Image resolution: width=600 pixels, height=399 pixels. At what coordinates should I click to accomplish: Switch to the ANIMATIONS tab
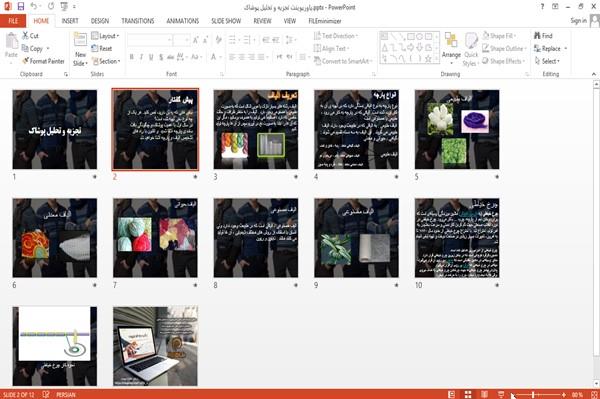pyautogui.click(x=183, y=21)
